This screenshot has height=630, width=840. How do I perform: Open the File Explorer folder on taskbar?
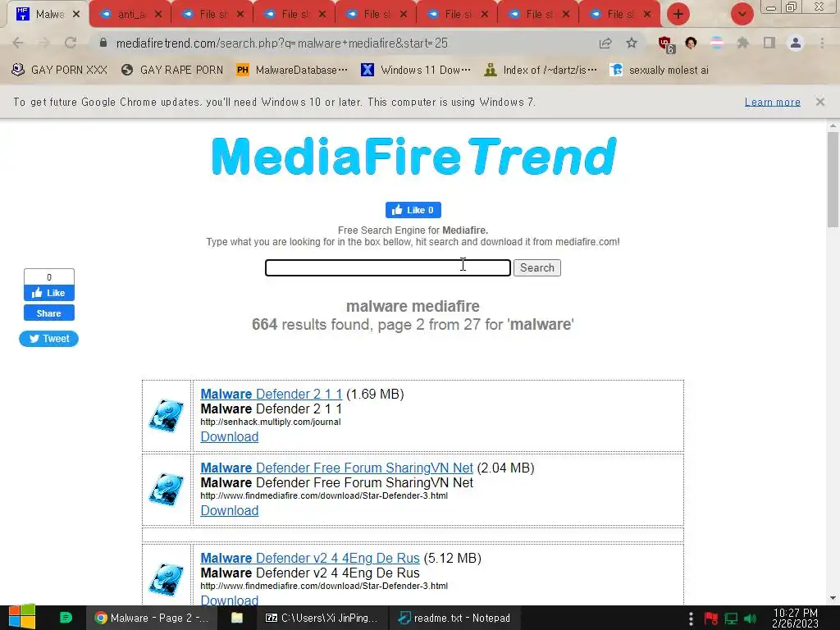(x=237, y=618)
